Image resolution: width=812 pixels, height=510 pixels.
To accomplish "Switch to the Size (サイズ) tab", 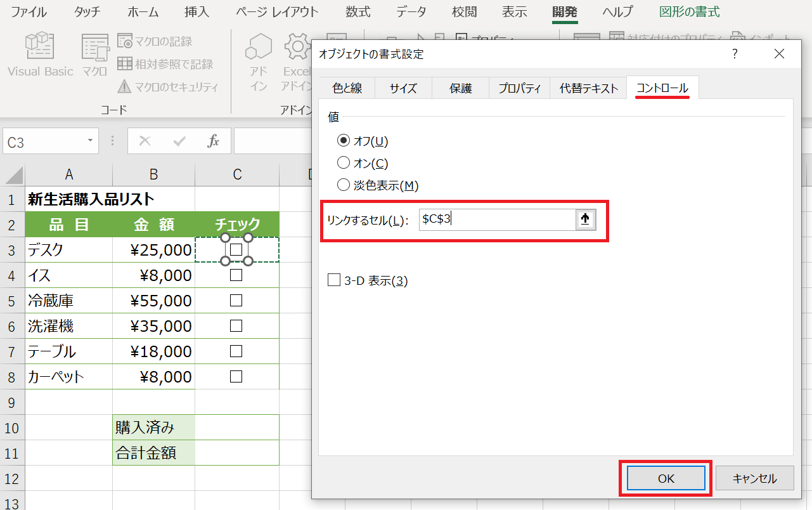I will 403,89.
